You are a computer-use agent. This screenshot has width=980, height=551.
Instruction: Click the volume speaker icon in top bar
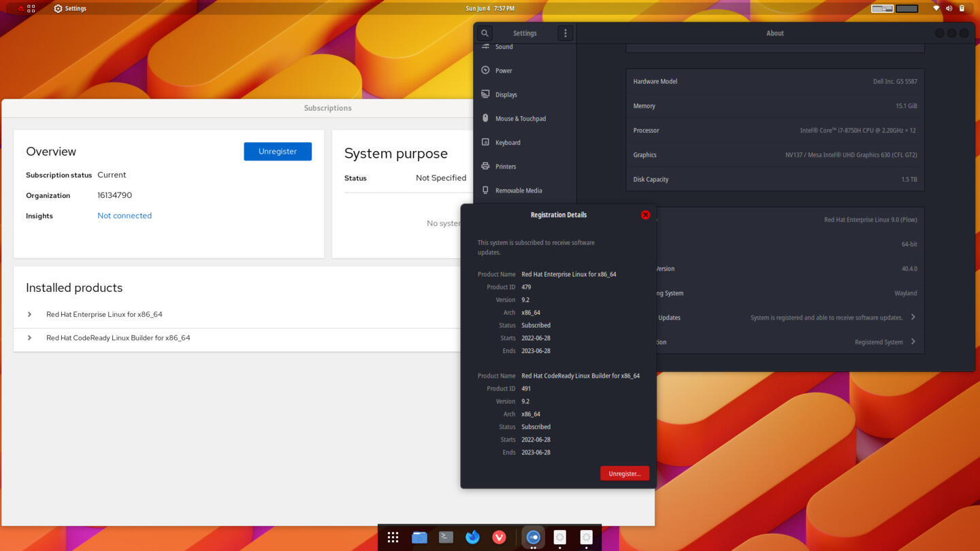pyautogui.click(x=949, y=8)
